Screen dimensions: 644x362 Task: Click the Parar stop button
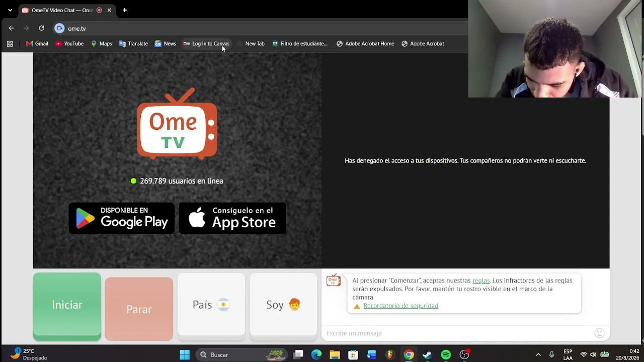click(x=139, y=309)
